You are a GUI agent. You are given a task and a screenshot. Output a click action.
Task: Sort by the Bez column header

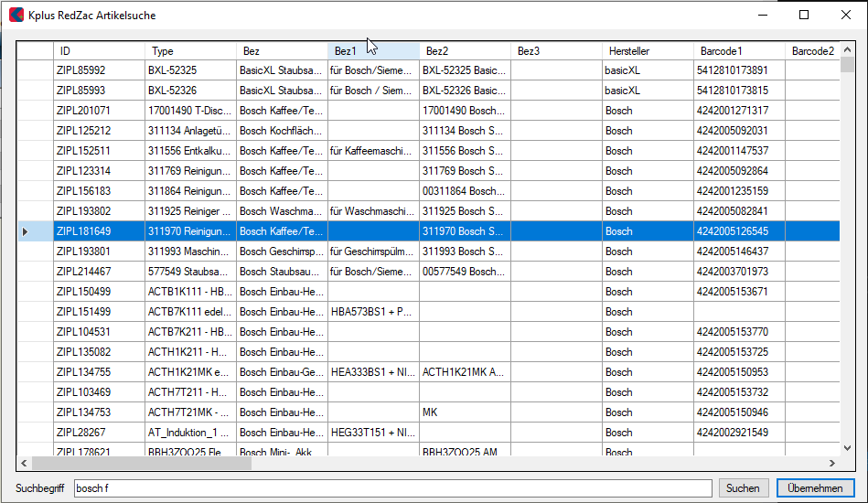click(x=282, y=51)
